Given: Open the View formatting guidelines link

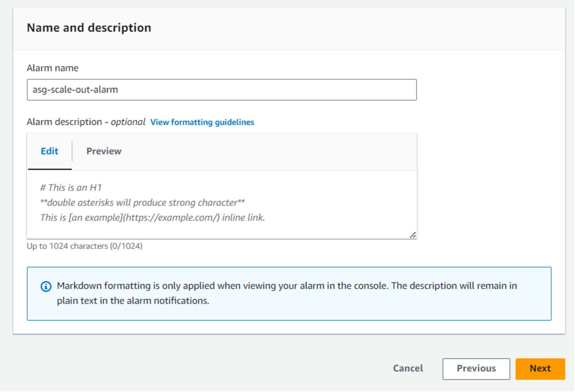Looking at the screenshot, I should 202,122.
